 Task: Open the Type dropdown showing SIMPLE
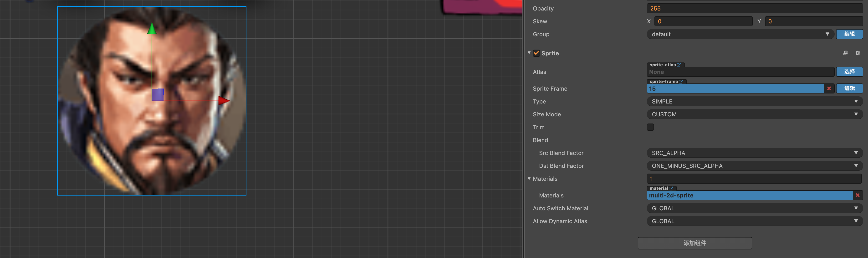pos(755,102)
